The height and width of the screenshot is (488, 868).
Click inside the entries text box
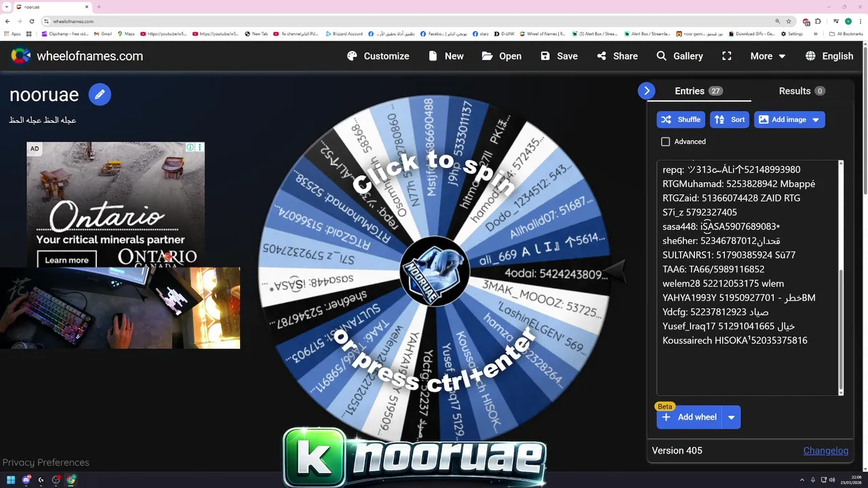point(747,278)
